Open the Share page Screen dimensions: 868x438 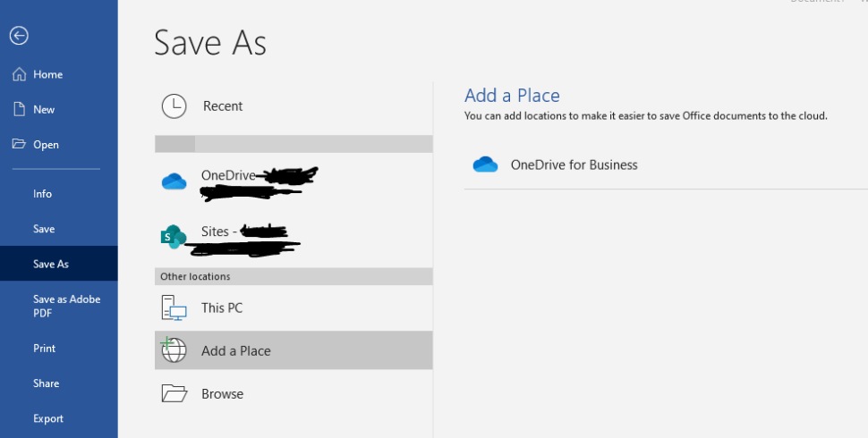pos(59,383)
